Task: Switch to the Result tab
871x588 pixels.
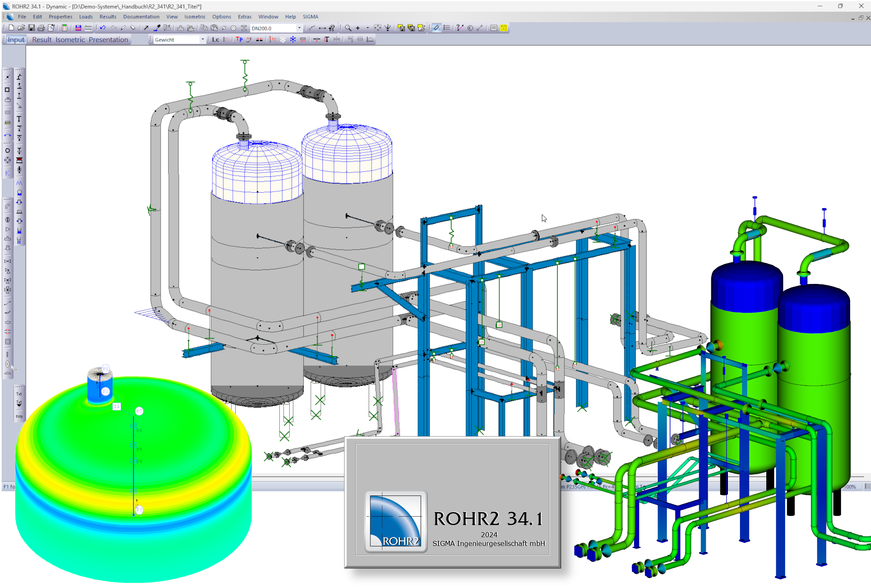Action: tap(42, 40)
